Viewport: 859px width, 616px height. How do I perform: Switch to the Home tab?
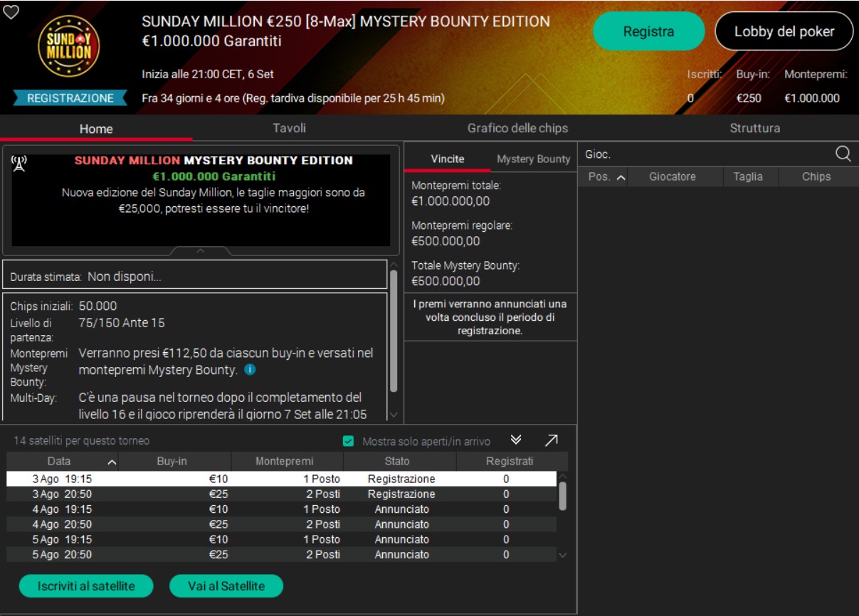coord(96,129)
